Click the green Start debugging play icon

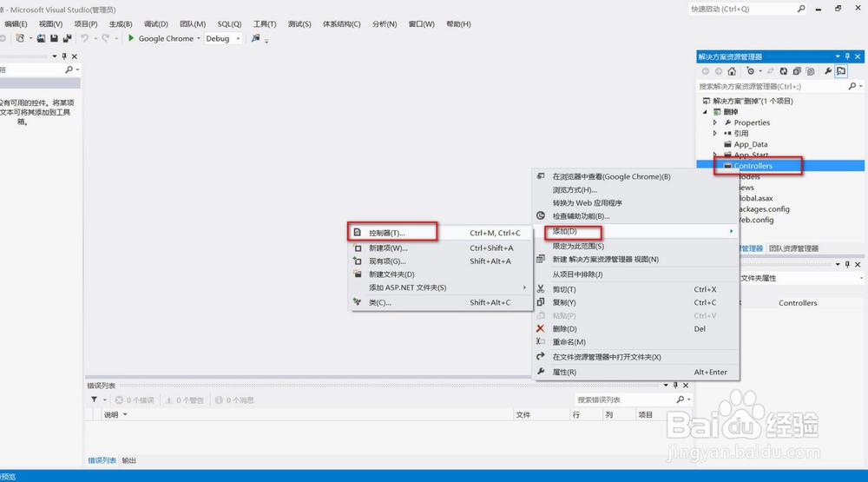(131, 38)
